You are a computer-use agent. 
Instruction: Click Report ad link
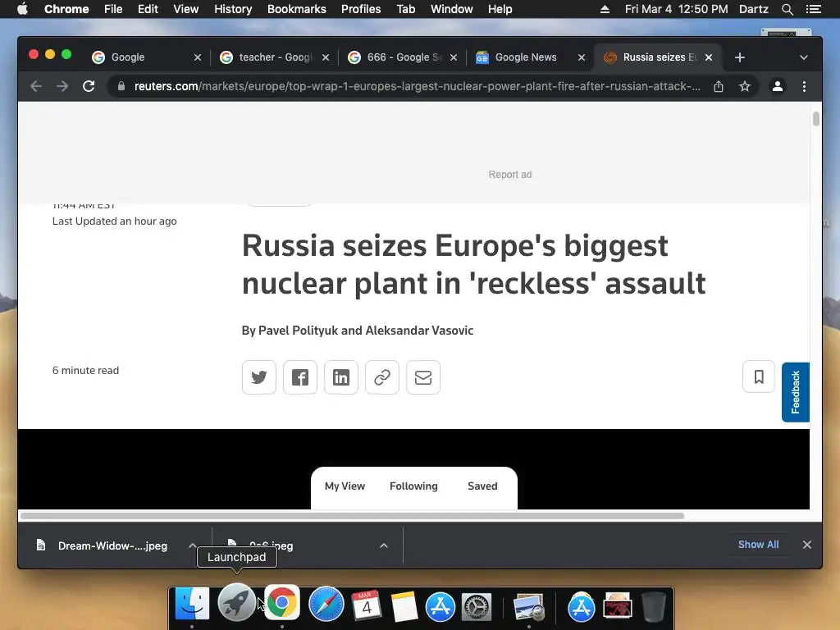tap(510, 175)
